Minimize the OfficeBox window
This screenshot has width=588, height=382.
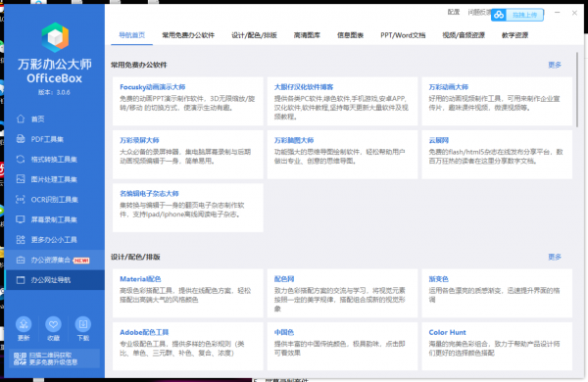click(558, 13)
